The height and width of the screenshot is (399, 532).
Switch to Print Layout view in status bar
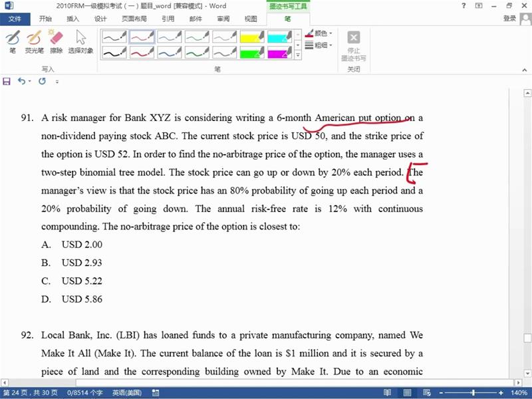tap(405, 392)
